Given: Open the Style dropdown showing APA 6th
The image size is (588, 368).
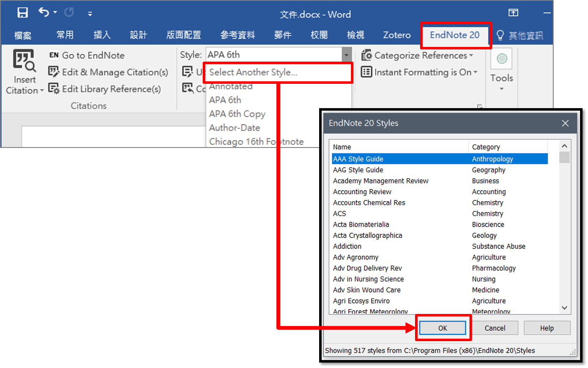Looking at the screenshot, I should (346, 54).
